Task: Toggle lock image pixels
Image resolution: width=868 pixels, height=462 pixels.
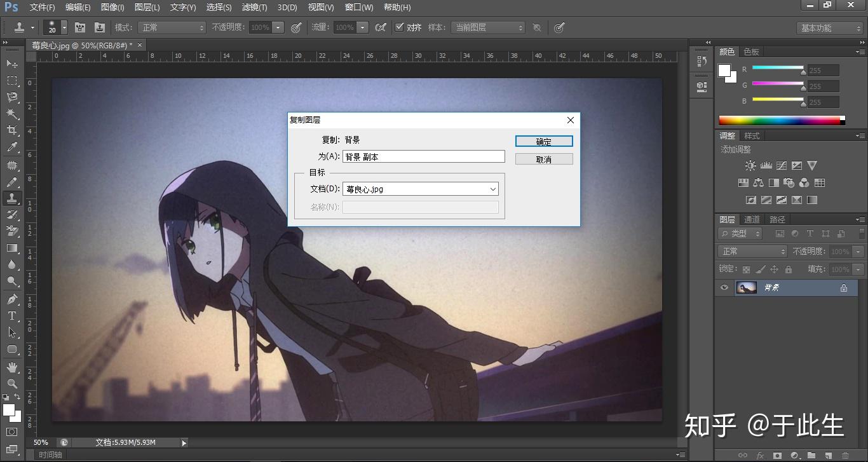Action: tap(760, 269)
